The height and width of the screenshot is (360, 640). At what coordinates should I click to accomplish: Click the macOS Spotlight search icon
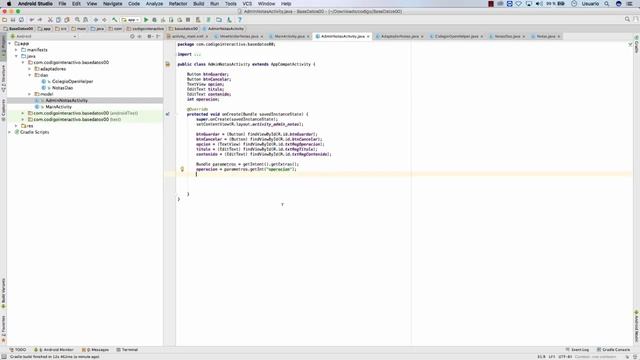(x=607, y=4)
